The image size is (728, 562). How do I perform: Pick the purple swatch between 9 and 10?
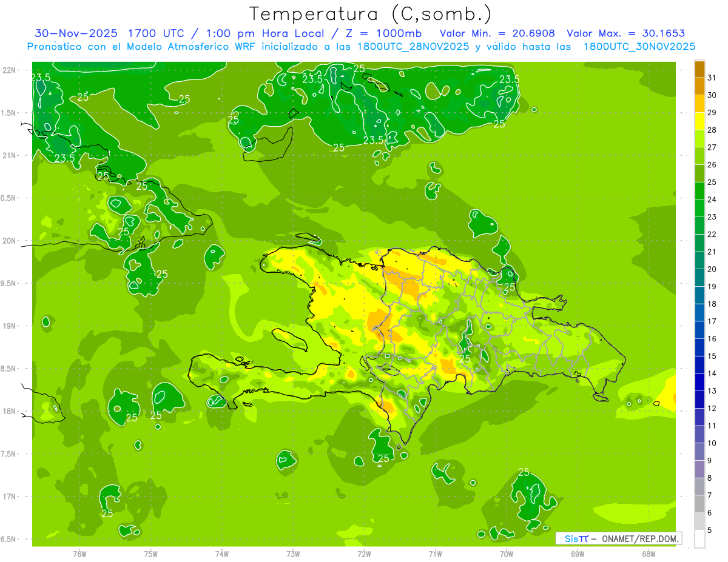click(699, 452)
